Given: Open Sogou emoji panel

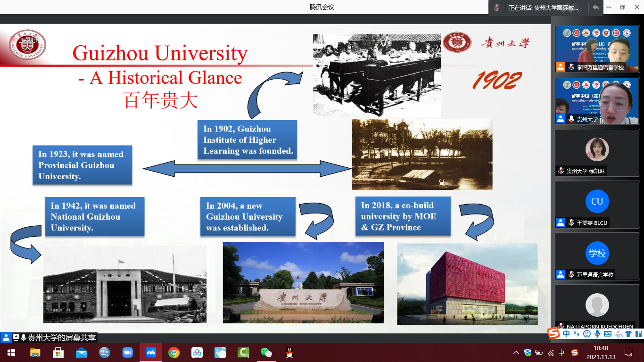Looking at the screenshot, I should (x=587, y=334).
